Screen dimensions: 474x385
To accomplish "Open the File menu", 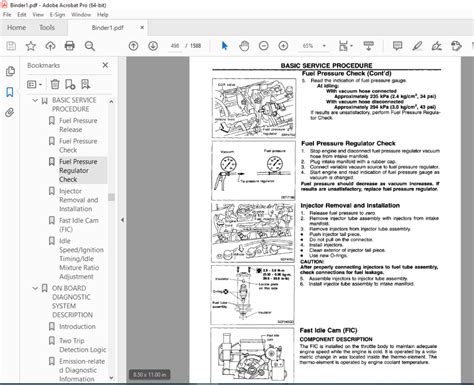I will (x=7, y=15).
